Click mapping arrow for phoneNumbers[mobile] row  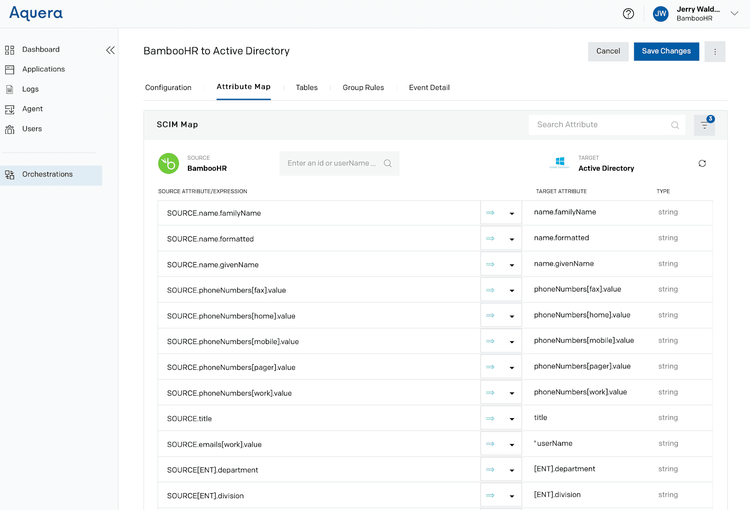pyautogui.click(x=490, y=342)
